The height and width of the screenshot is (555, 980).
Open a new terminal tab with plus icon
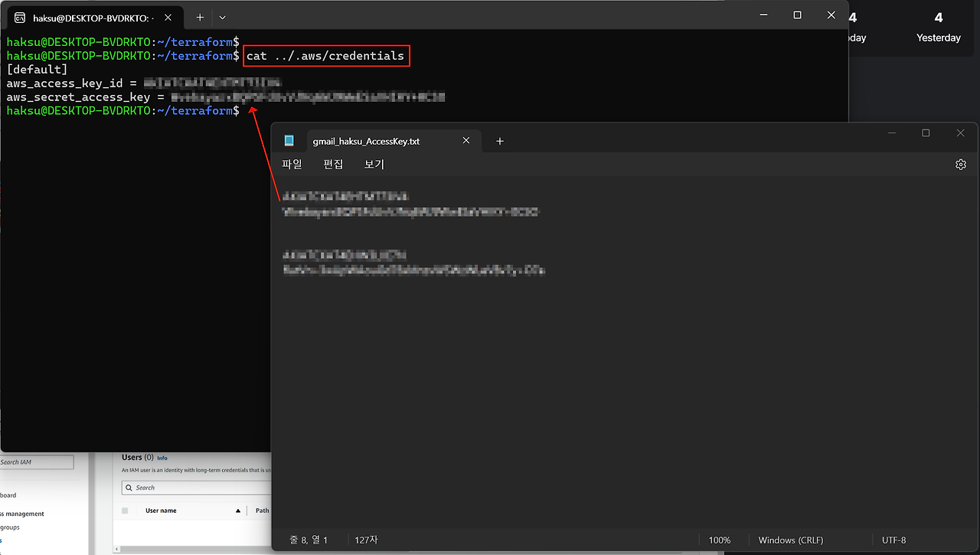200,17
